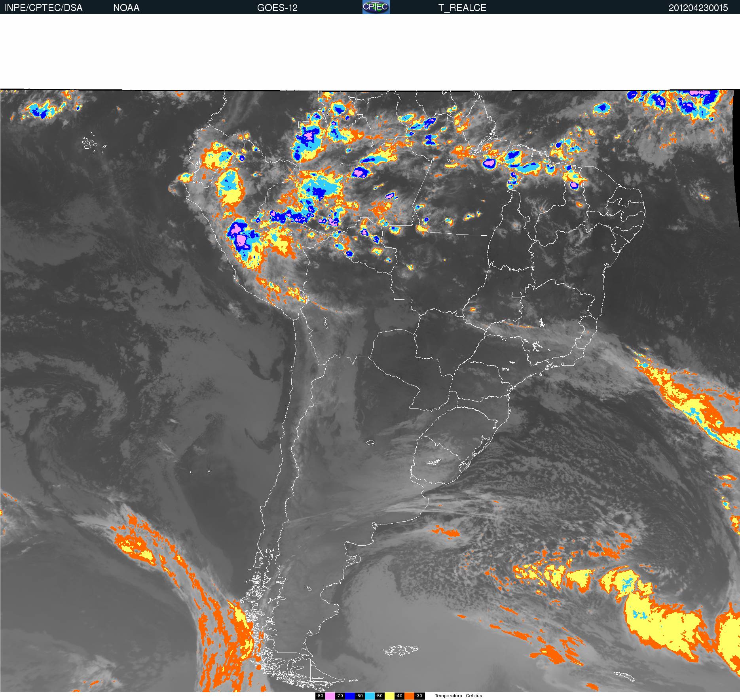This screenshot has height=700, width=740.
Task: Click the -80 legend value
Action: (x=320, y=696)
